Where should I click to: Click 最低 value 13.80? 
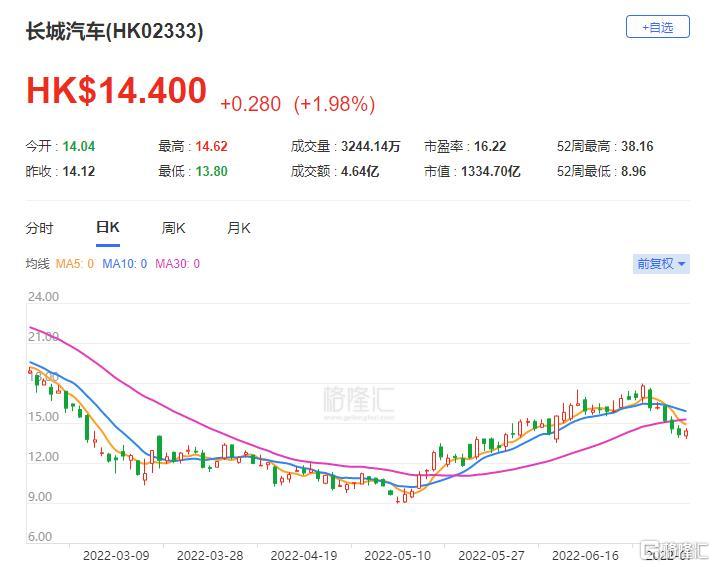click(212, 172)
